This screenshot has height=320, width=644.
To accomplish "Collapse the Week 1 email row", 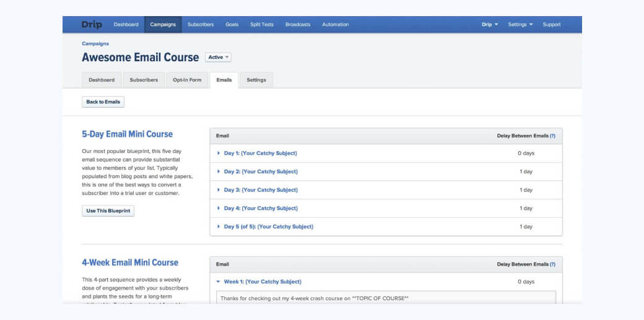I will (262, 282).
